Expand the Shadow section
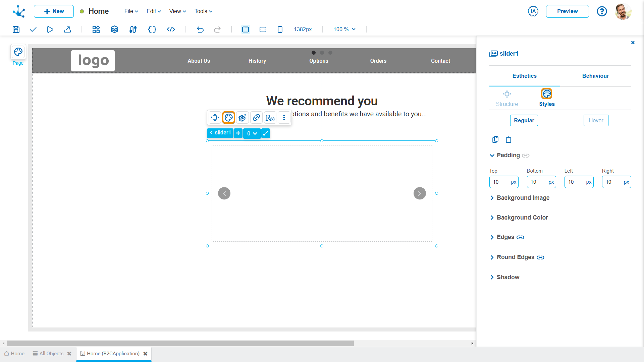Image resolution: width=644 pixels, height=362 pixels. coord(507,277)
